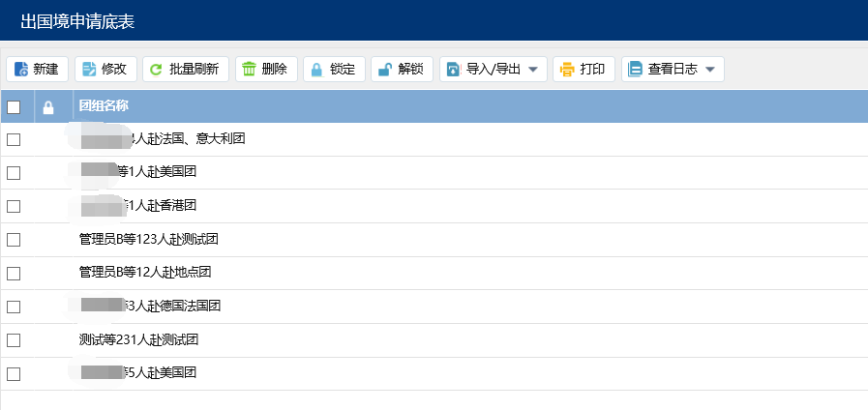Check the box for 管理员B等123人赴测试团
868x410 pixels.
pos(14,240)
